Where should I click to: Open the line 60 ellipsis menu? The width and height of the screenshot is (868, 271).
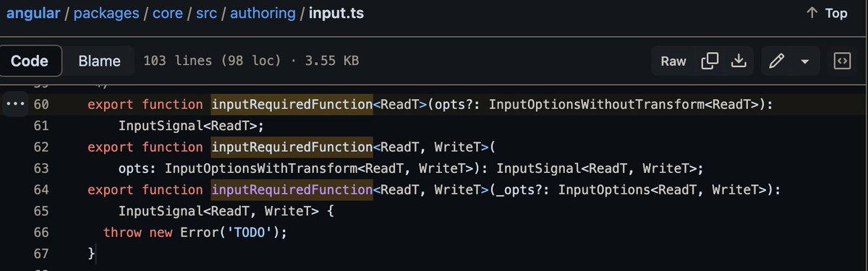coord(15,104)
